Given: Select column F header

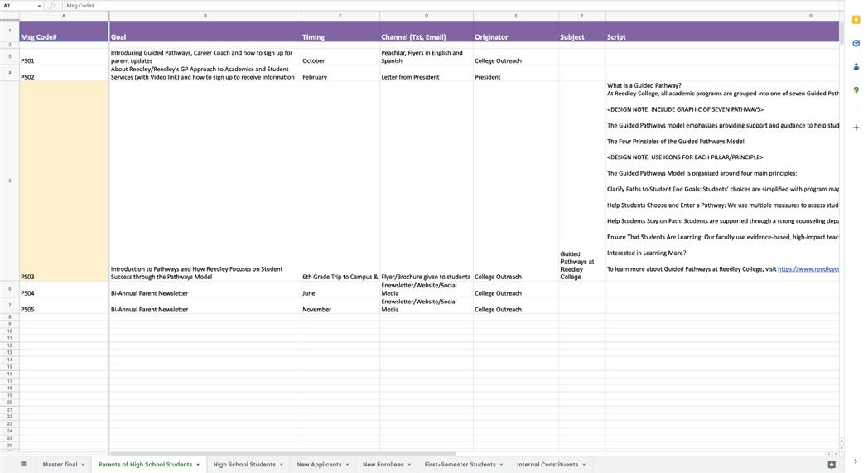Looking at the screenshot, I should [581, 16].
